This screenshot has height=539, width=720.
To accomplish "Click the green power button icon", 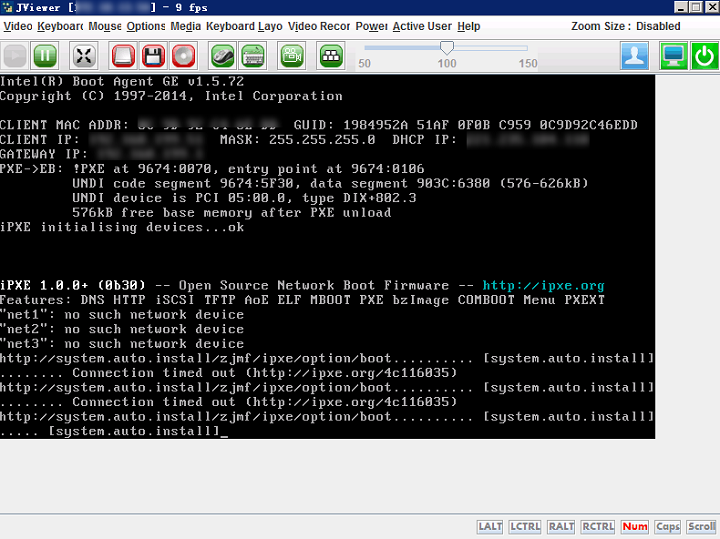I will click(705, 56).
